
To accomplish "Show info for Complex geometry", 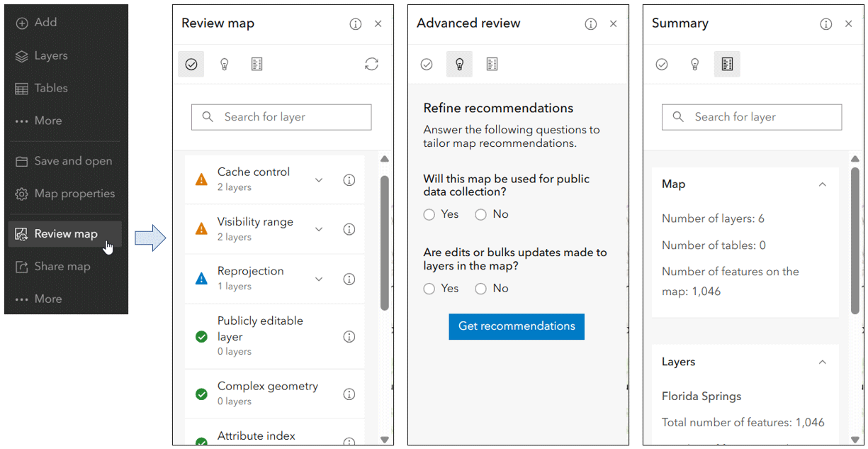I will pos(349,394).
